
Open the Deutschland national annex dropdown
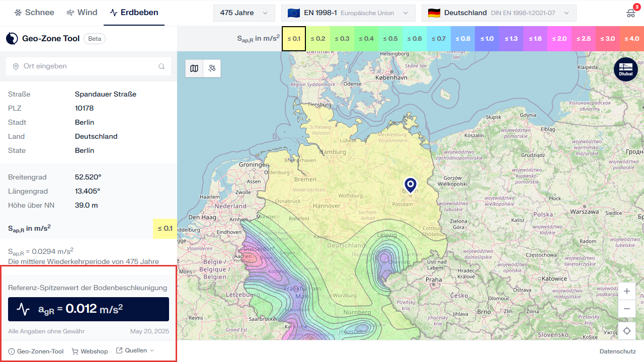point(499,13)
